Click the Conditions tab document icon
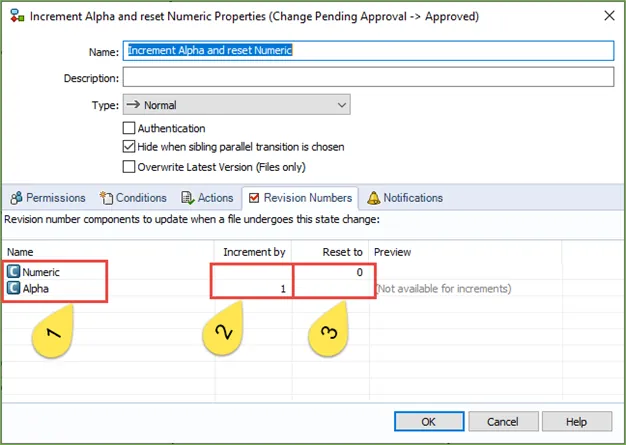 click(x=106, y=198)
